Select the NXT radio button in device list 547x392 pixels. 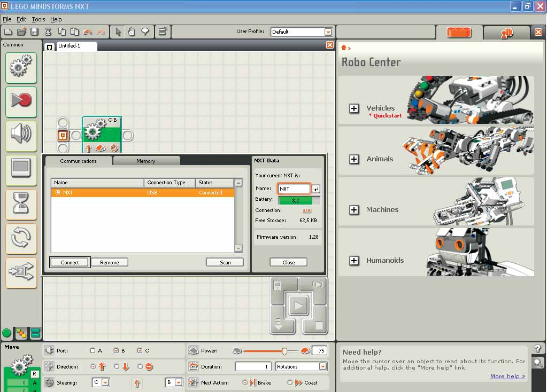(58, 192)
